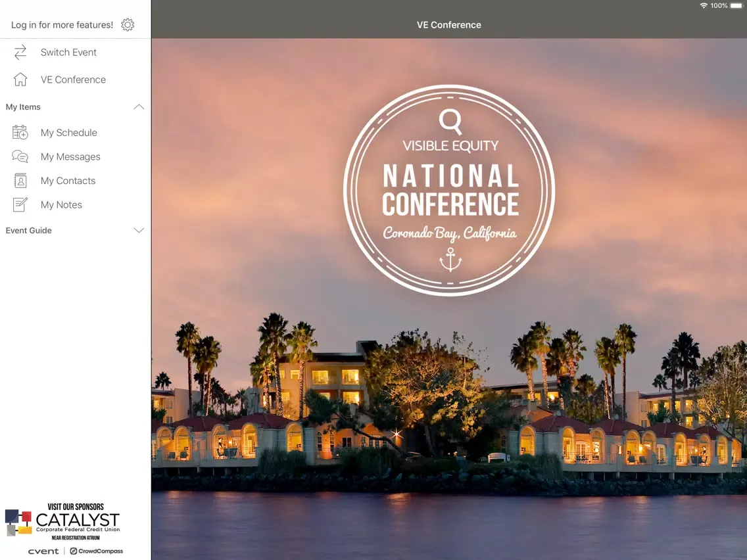This screenshot has height=560, width=747.
Task: Click the Switch Event arrows icon
Action: (x=20, y=53)
